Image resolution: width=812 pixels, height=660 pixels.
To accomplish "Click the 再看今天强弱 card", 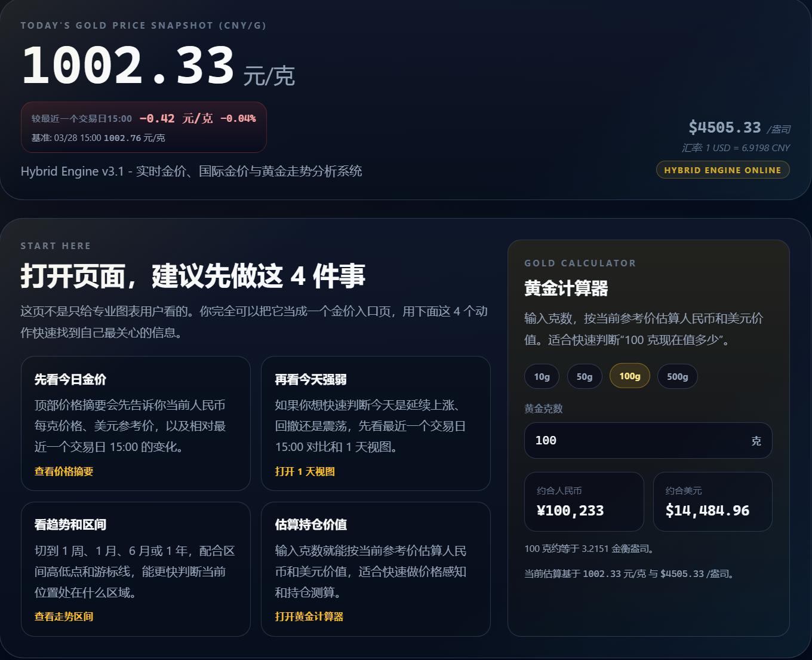I will click(x=376, y=424).
